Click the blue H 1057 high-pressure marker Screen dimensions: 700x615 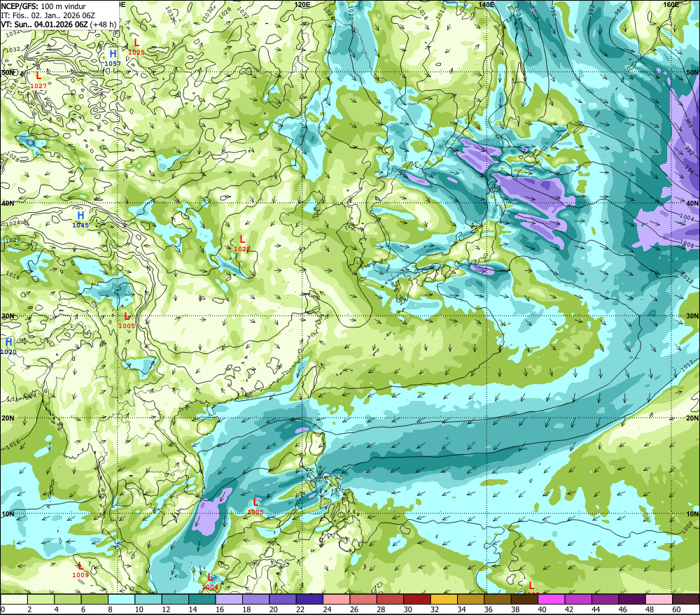pyautogui.click(x=113, y=58)
